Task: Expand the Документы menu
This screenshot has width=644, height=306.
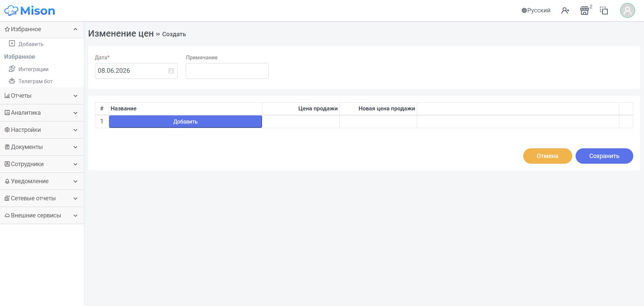Action: pos(42,147)
